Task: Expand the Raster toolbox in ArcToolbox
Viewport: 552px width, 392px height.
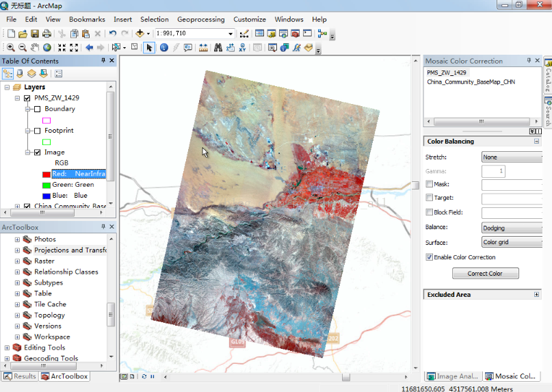Action: click(18, 261)
